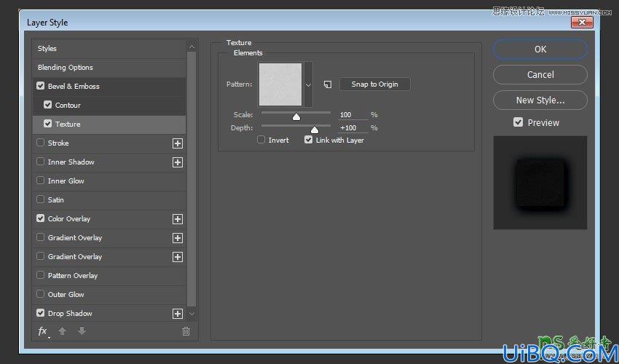Image resolution: width=619 pixels, height=364 pixels.
Task: Click the pattern texture thumbnail
Action: [x=280, y=84]
